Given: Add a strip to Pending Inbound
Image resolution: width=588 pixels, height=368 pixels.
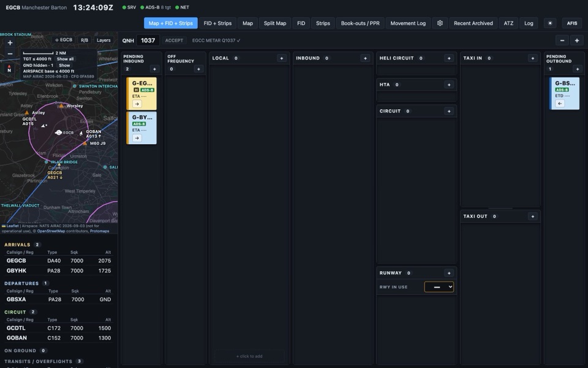Looking at the screenshot, I should [154, 69].
